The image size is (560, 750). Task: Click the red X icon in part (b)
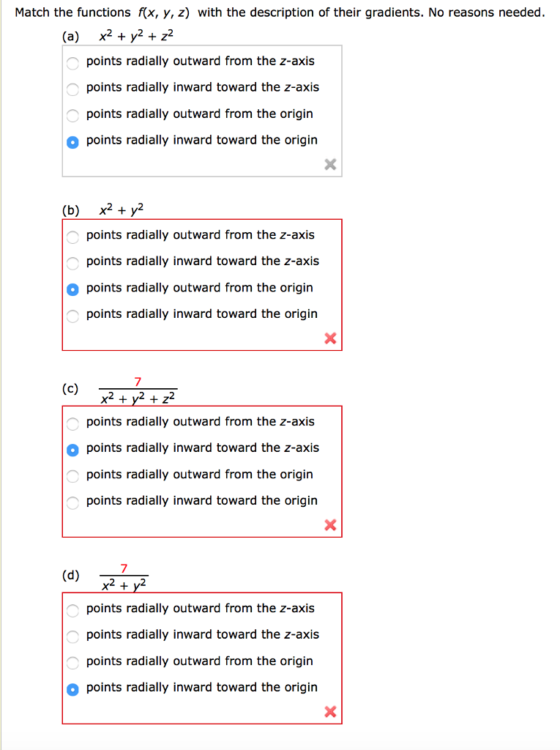pos(329,338)
